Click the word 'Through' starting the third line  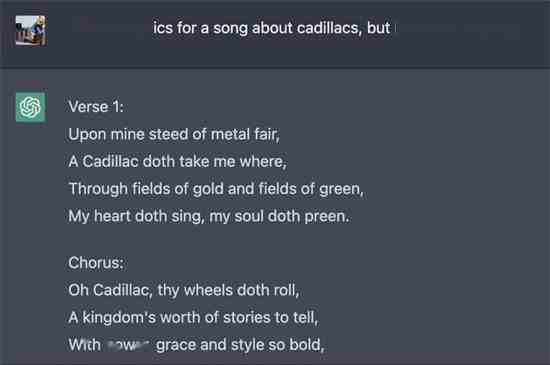coord(98,189)
